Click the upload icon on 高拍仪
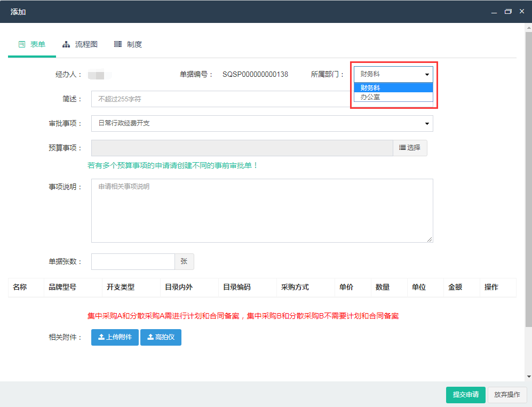The image size is (532, 407). click(150, 337)
